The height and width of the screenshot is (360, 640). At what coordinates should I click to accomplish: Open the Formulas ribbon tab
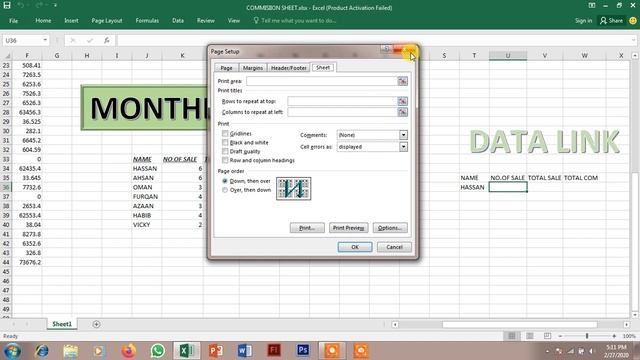[x=147, y=20]
